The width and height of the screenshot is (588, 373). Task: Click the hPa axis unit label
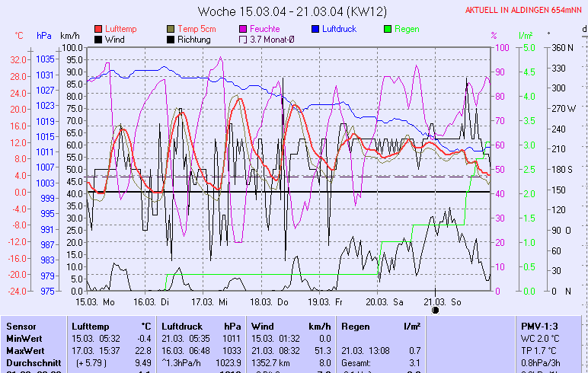click(44, 36)
